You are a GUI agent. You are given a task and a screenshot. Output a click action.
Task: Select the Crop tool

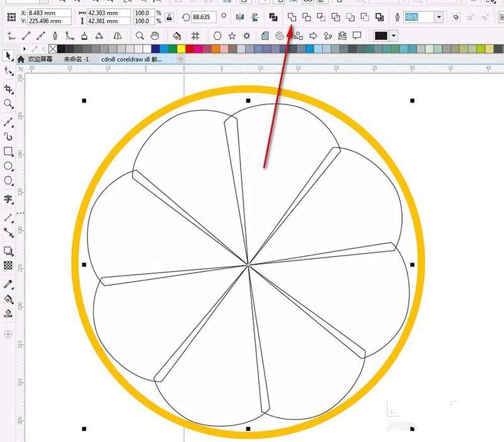(8, 89)
